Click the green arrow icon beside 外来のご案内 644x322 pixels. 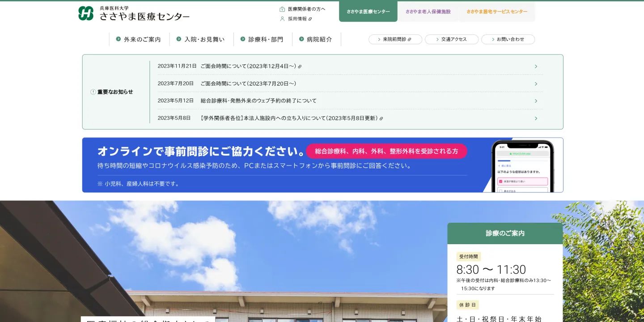click(x=119, y=39)
